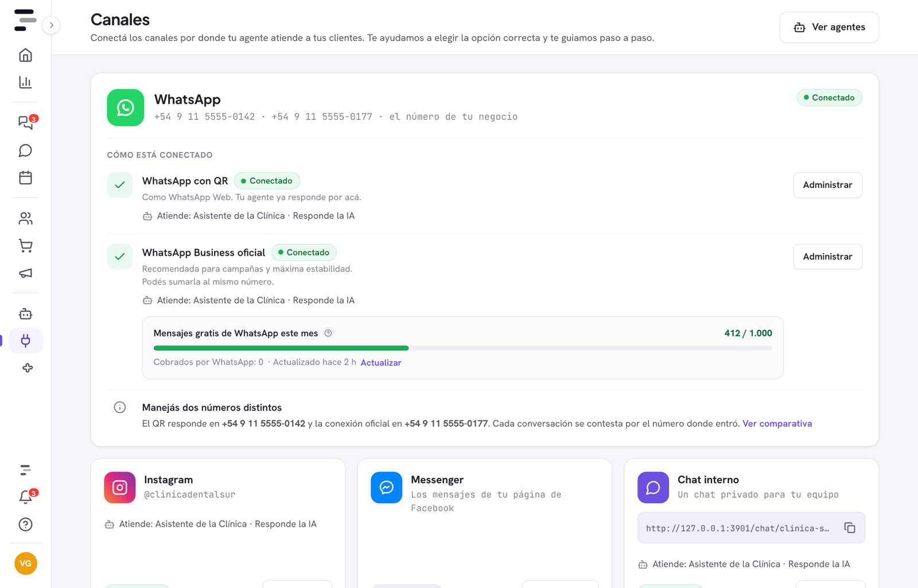Open the puzzle-piece integrations icon
The image size is (918, 588).
coord(27,368)
